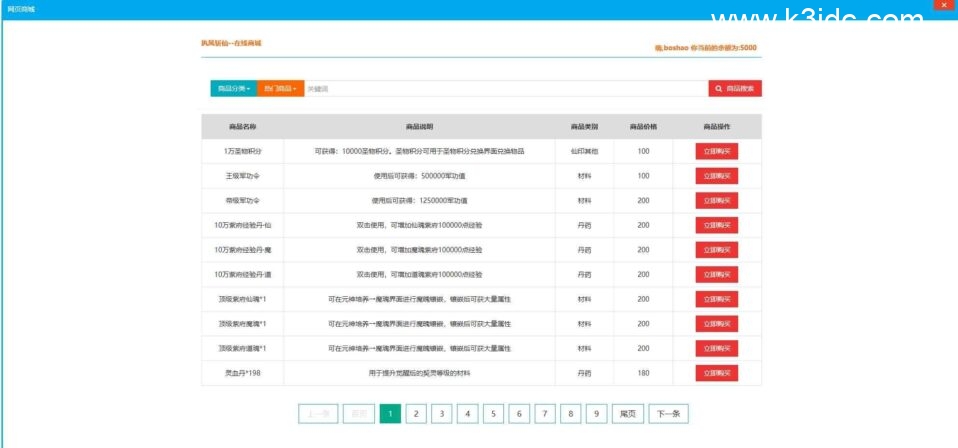The height and width of the screenshot is (448, 958).
Task: Click the 仙印其他 category cell
Action: (x=584, y=151)
